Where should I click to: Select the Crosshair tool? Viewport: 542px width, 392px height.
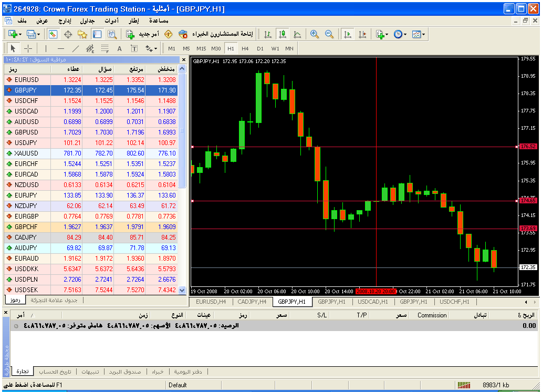click(x=28, y=48)
